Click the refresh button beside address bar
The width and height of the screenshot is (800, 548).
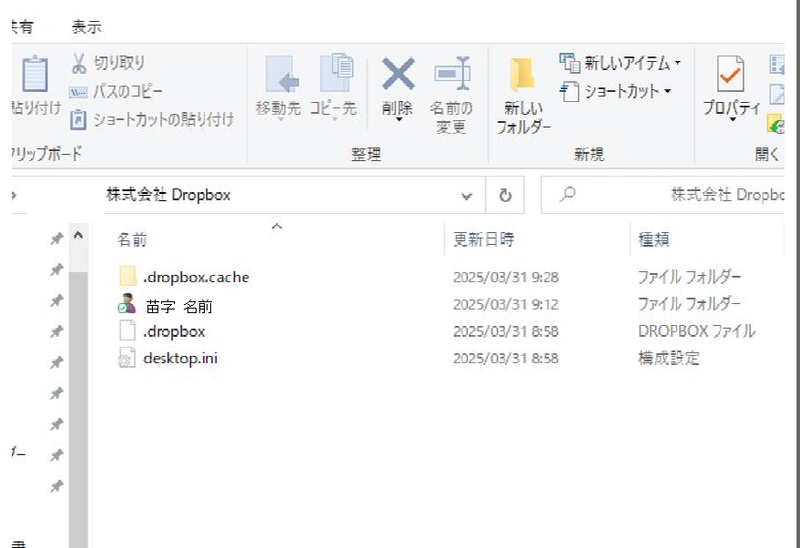(505, 196)
